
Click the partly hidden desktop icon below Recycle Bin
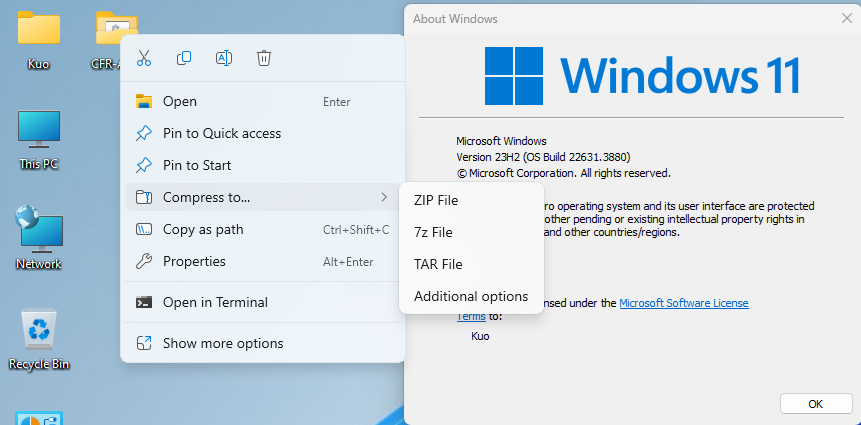click(38, 418)
